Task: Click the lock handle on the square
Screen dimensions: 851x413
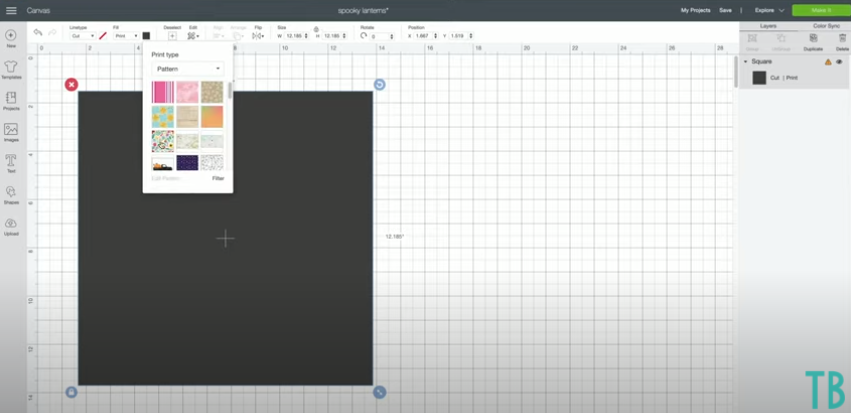Action: (72, 392)
